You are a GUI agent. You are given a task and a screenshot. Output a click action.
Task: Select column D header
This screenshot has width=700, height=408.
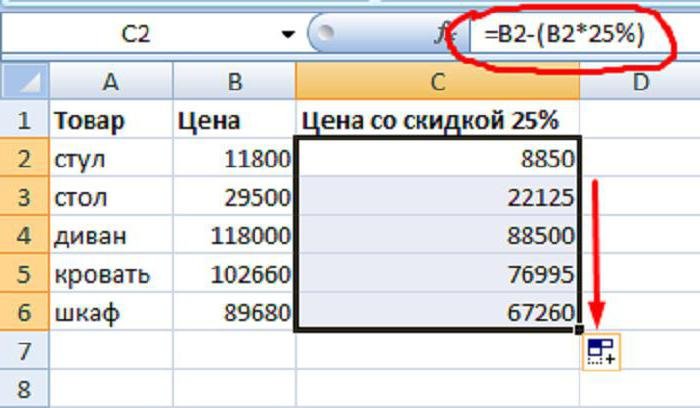tap(638, 81)
